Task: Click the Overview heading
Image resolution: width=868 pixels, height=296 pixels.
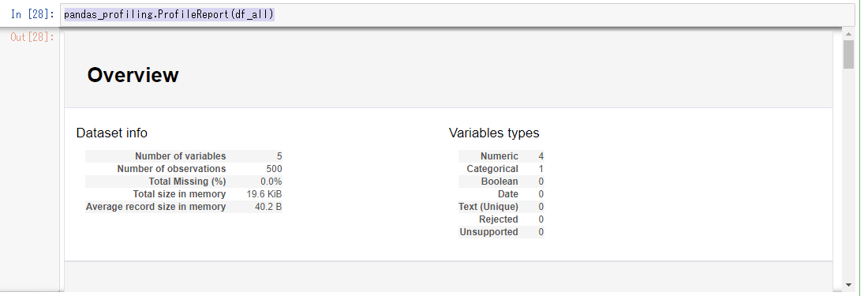Action: coord(133,75)
